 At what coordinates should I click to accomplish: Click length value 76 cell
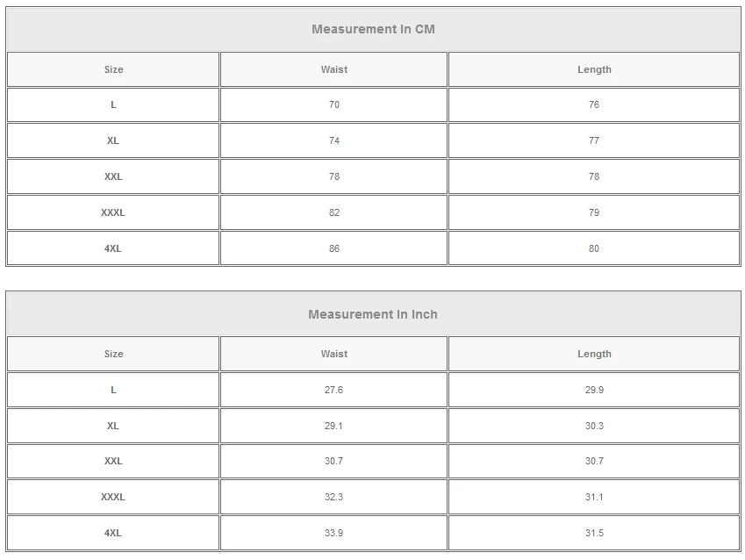[594, 104]
